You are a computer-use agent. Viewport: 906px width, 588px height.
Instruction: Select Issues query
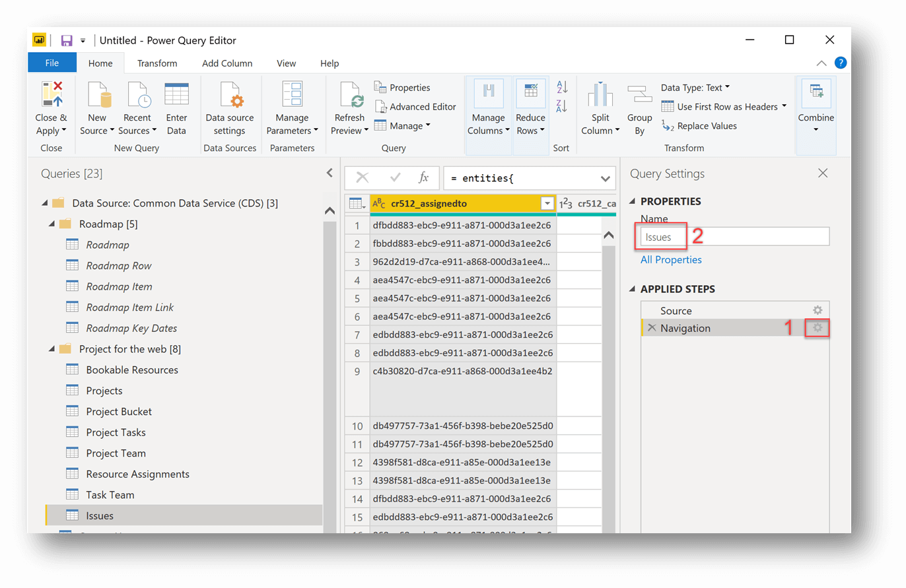184,515
